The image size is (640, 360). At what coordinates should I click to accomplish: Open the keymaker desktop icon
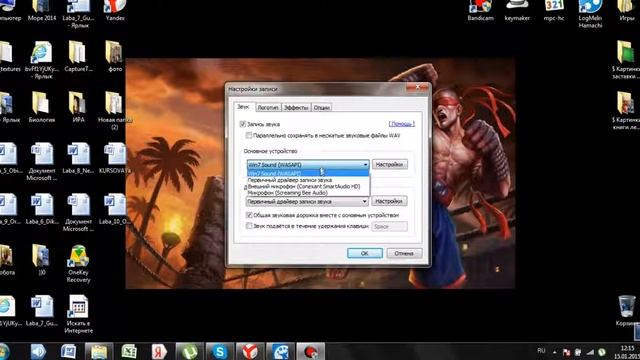click(517, 10)
